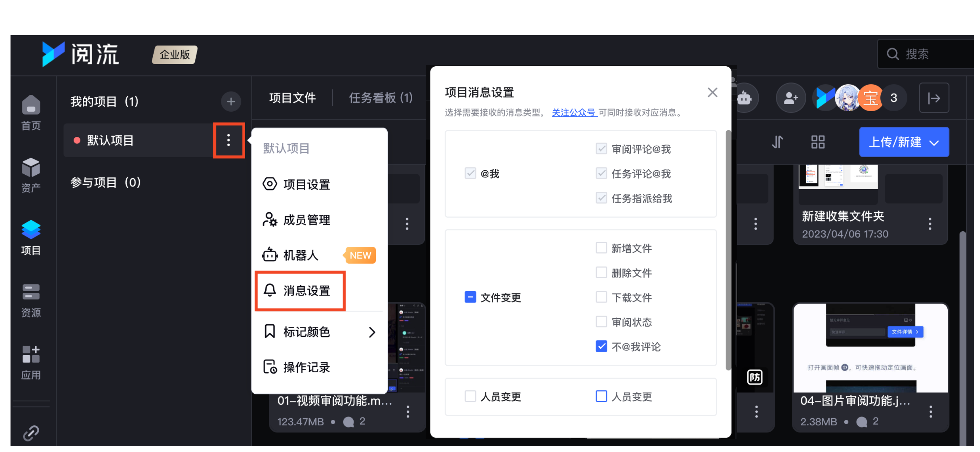Collapse the panel with the arrow-bar icon
This screenshot has width=980, height=452.
click(934, 98)
